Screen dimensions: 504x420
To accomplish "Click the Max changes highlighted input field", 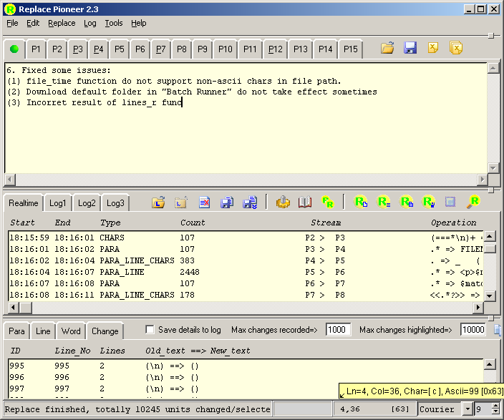I will tap(472, 330).
